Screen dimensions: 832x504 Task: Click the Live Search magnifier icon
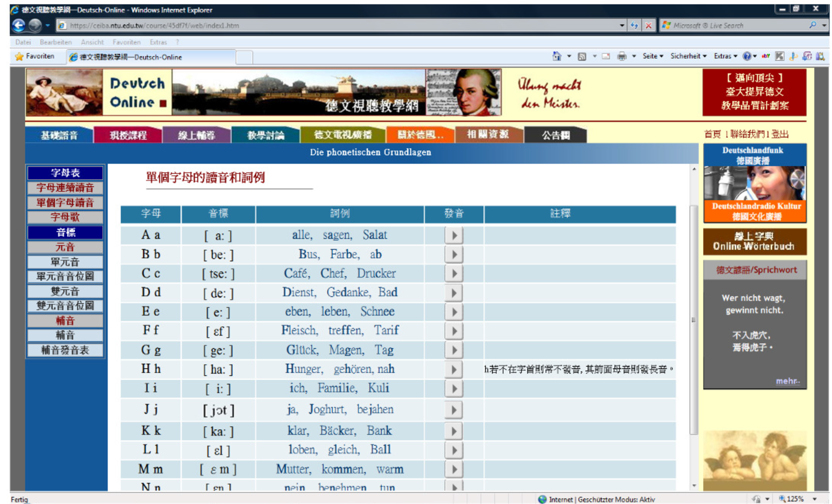(812, 25)
